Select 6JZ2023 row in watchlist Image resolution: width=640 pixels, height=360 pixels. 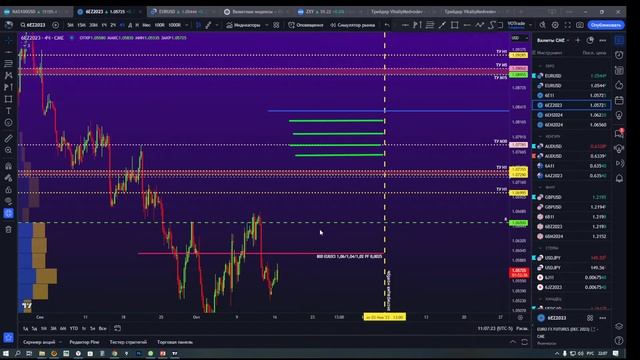(571, 287)
